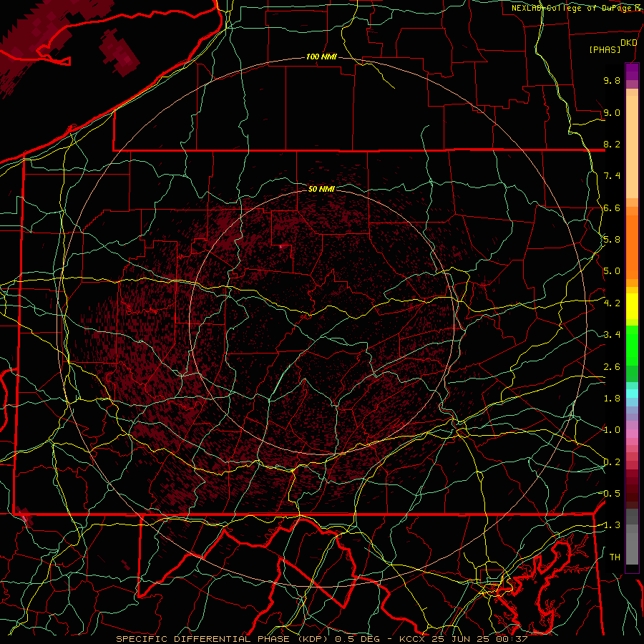
Task: Click the 1.0 legend value
Action: (612, 430)
